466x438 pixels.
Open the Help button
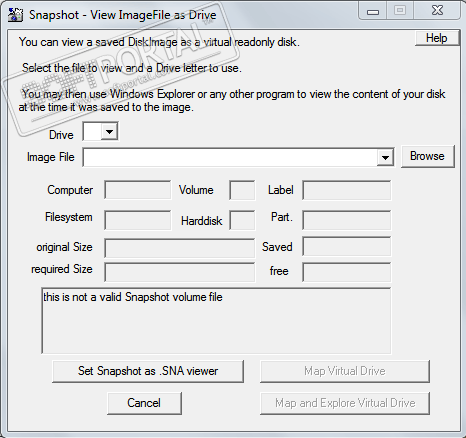(x=436, y=38)
